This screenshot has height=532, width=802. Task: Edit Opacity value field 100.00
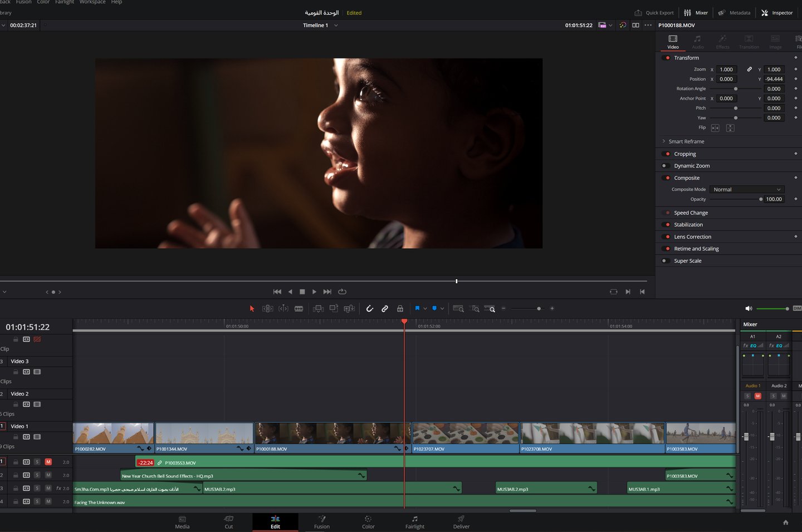click(x=774, y=199)
